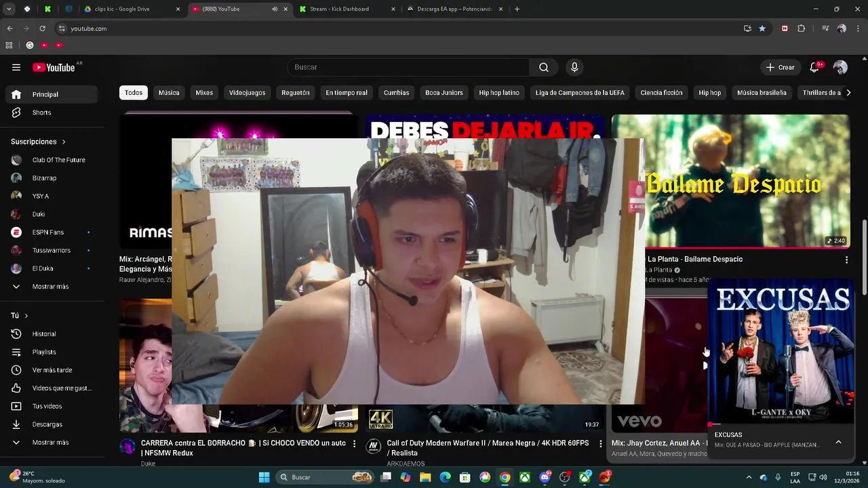868x488 pixels.
Task: Open File Explorer from the taskbar
Action: pyautogui.click(x=425, y=477)
